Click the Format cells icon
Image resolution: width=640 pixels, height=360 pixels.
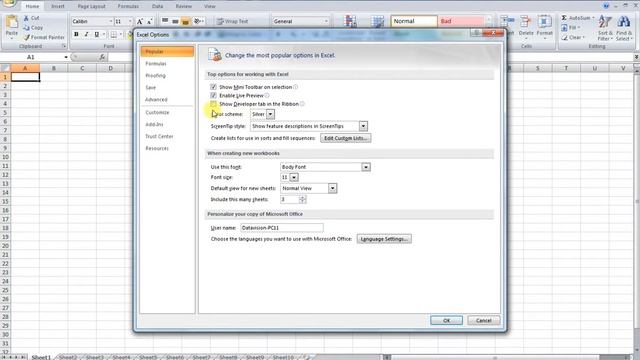544,22
